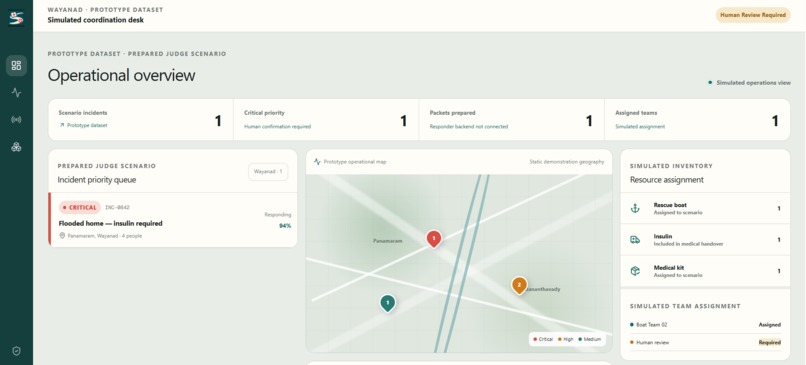Image resolution: width=806 pixels, height=365 pixels.
Task: Click the anchor icon for Rescue boat
Action: coord(635,208)
